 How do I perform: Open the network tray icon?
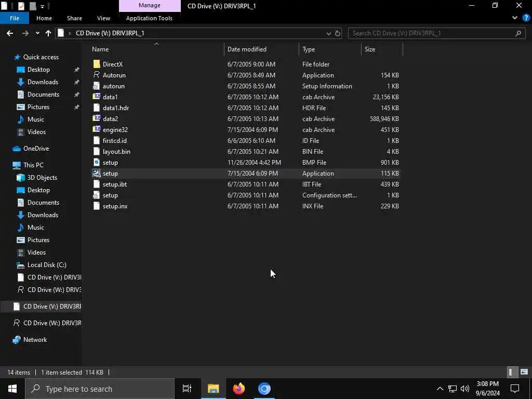[x=453, y=389]
